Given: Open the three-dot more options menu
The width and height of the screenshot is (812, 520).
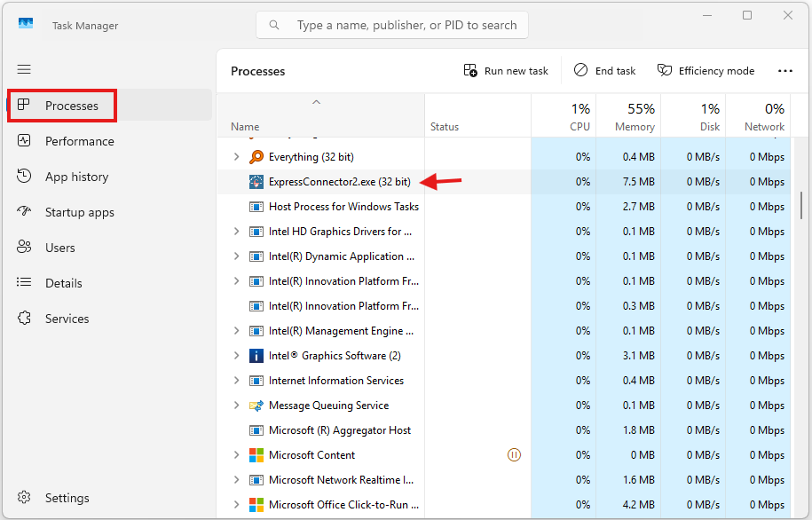Looking at the screenshot, I should [x=785, y=71].
